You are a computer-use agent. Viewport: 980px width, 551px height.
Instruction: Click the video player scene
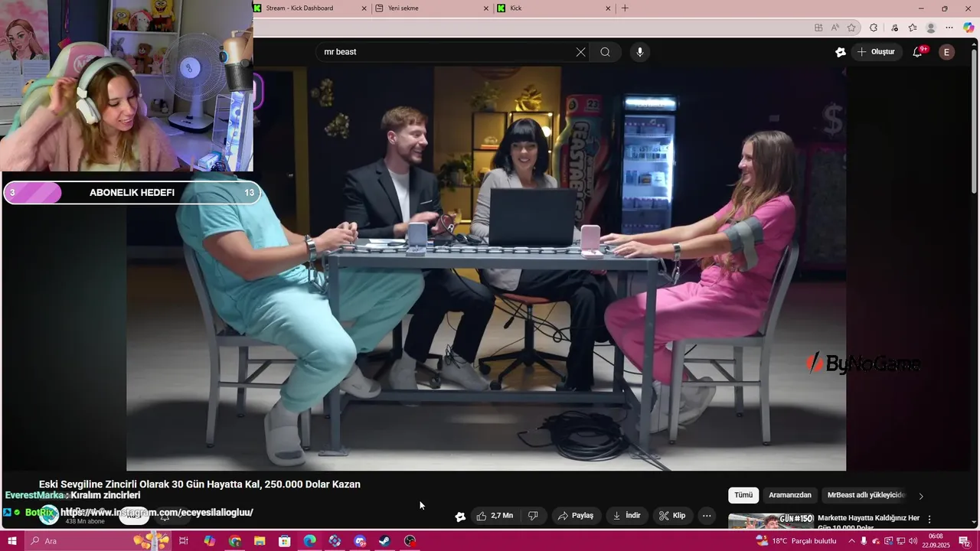click(486, 268)
